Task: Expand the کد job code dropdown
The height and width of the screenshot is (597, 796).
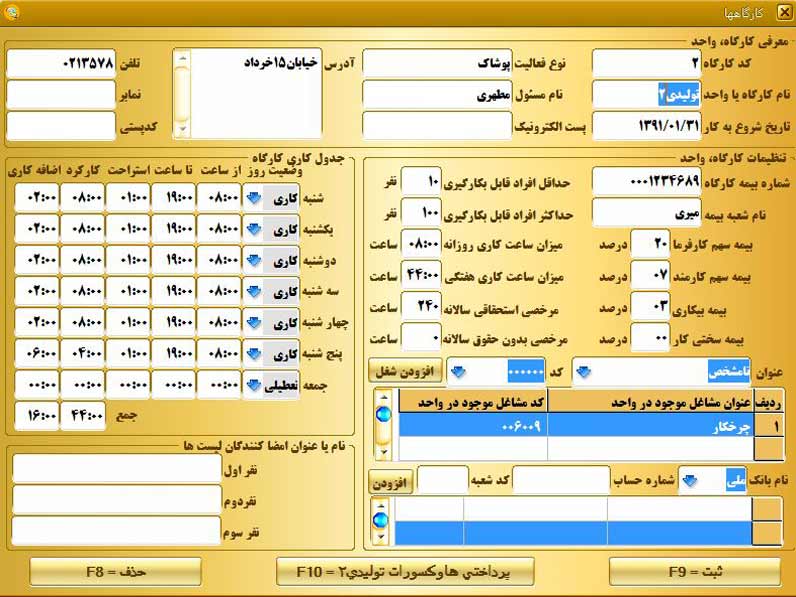Action: (458, 372)
